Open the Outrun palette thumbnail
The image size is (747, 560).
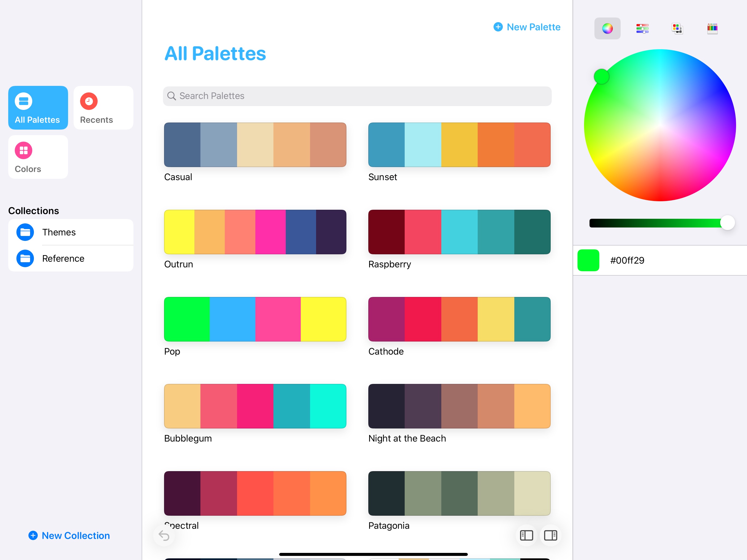point(255,232)
